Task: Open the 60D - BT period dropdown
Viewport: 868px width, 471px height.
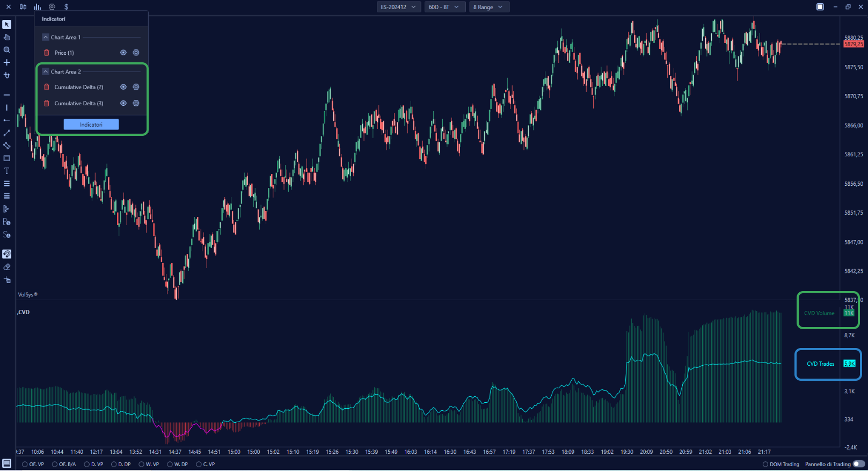Action: pos(445,7)
